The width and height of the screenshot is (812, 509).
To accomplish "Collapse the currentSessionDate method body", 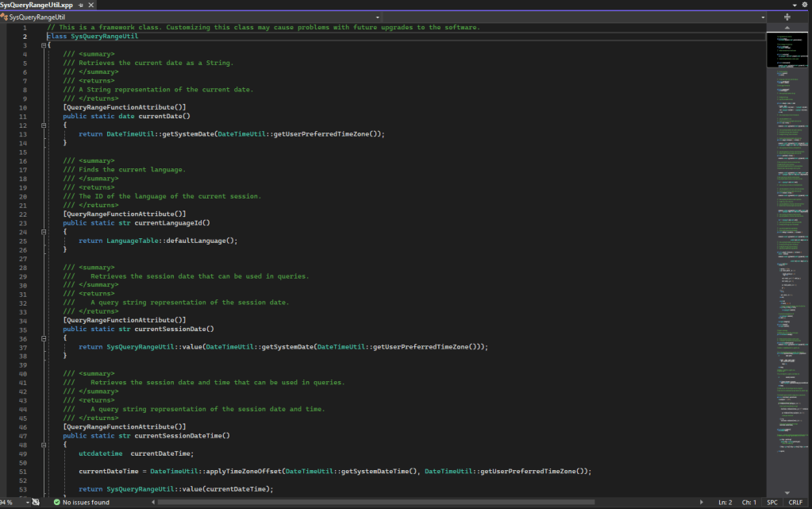I will pyautogui.click(x=43, y=338).
